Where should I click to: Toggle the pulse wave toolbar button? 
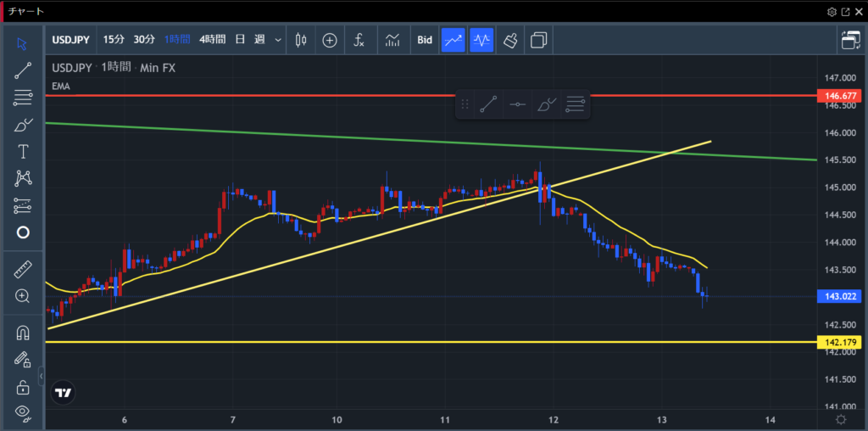(x=481, y=40)
